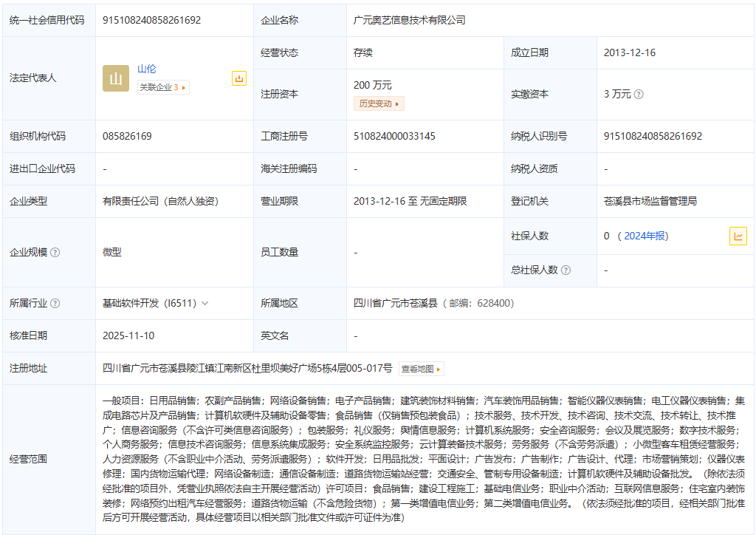Click registration number 510824000033145
This screenshot has width=756, height=535.
coord(394,137)
